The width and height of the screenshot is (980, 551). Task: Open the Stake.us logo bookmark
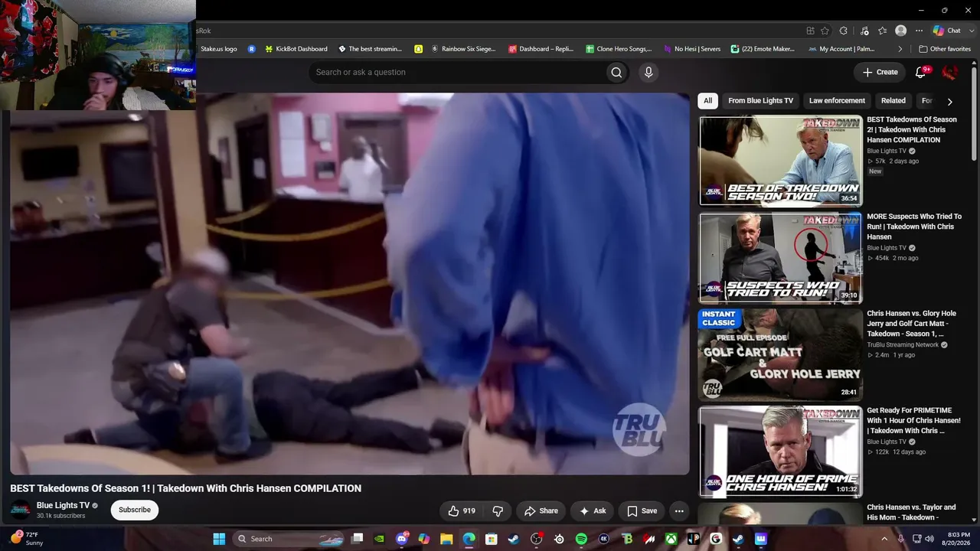pos(219,49)
